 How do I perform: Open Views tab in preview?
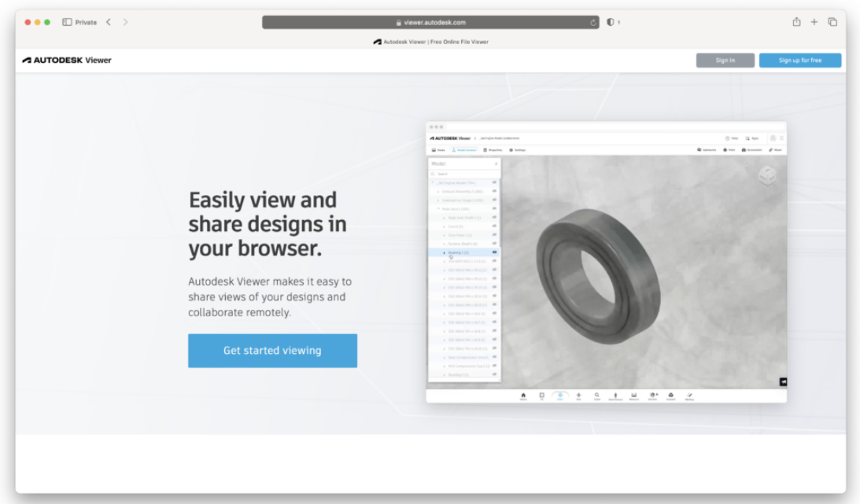438,150
